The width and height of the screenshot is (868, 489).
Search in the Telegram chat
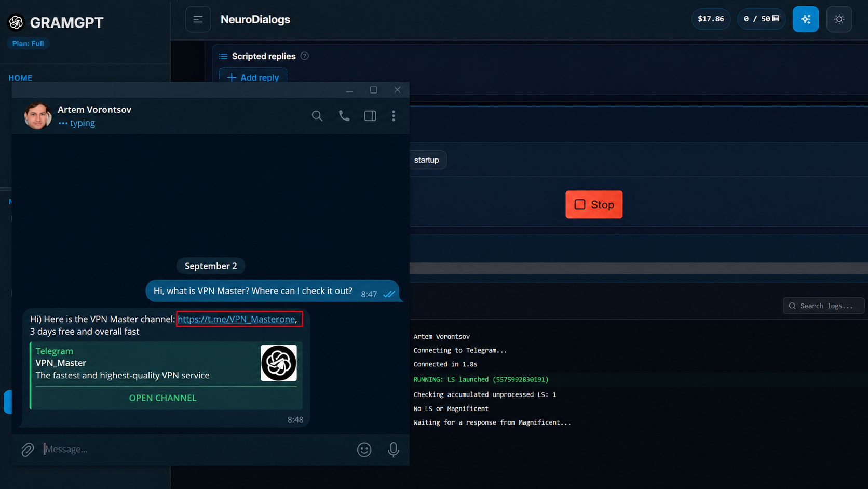317,116
